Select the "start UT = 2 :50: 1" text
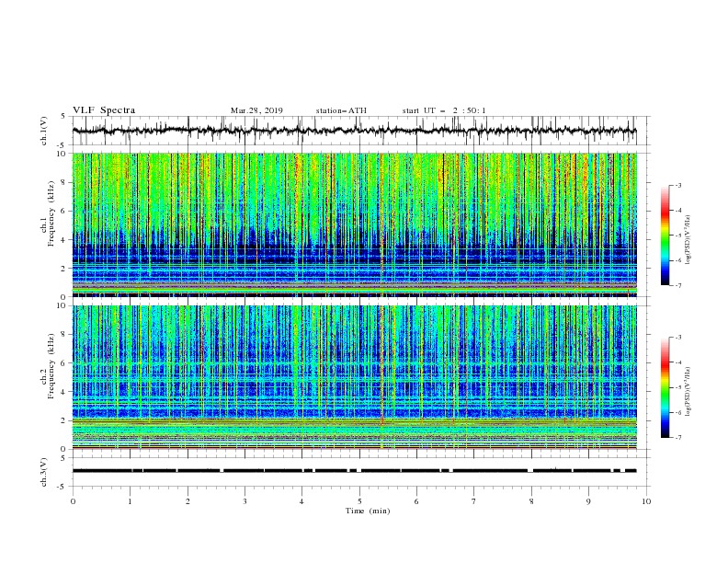728x563 pixels. pyautogui.click(x=444, y=110)
